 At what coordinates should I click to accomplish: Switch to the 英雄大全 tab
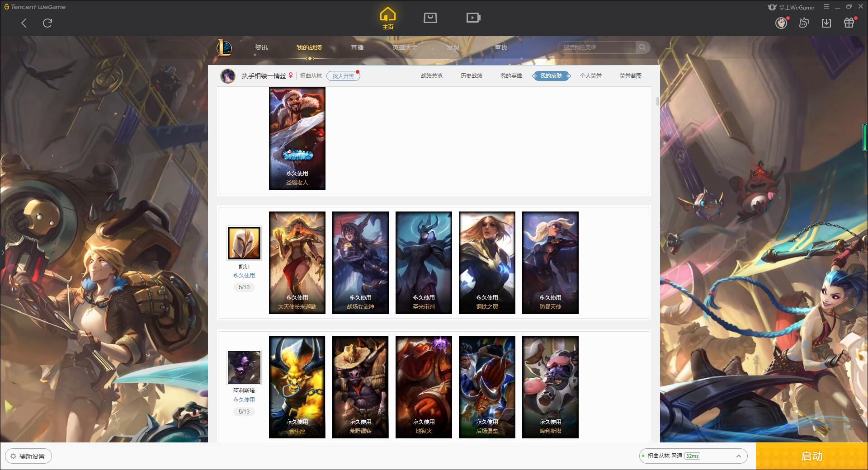coord(405,47)
